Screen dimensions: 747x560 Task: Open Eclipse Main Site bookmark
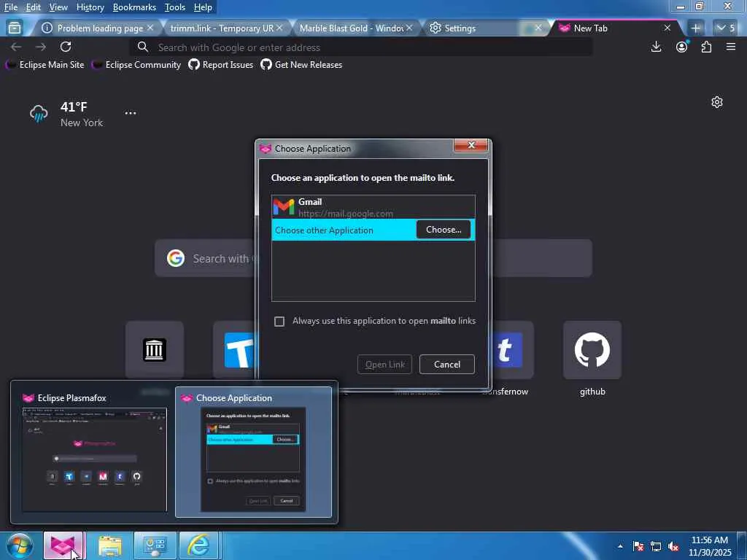point(44,65)
